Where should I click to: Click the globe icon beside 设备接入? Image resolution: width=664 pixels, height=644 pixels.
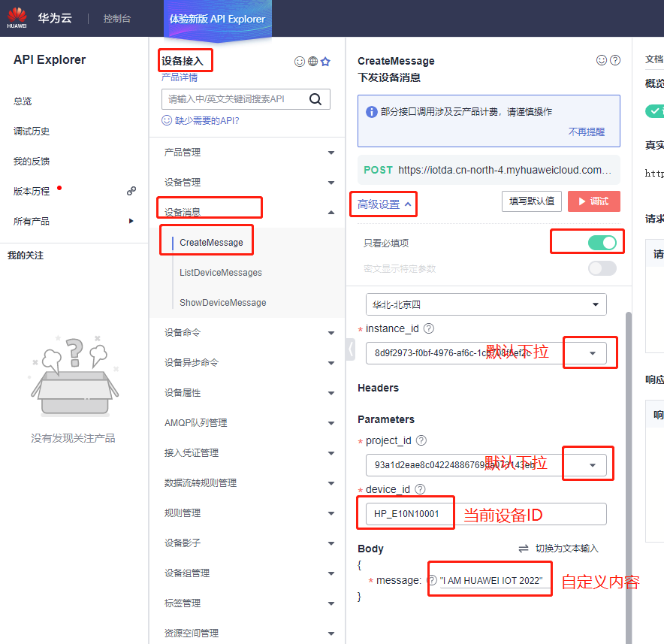tap(312, 62)
